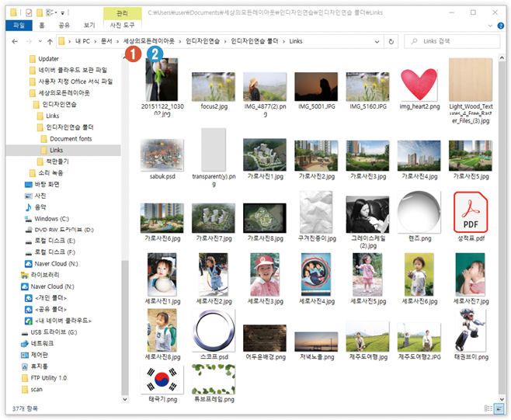
Task: Expand the address bar history dropdown
Action: pos(377,41)
